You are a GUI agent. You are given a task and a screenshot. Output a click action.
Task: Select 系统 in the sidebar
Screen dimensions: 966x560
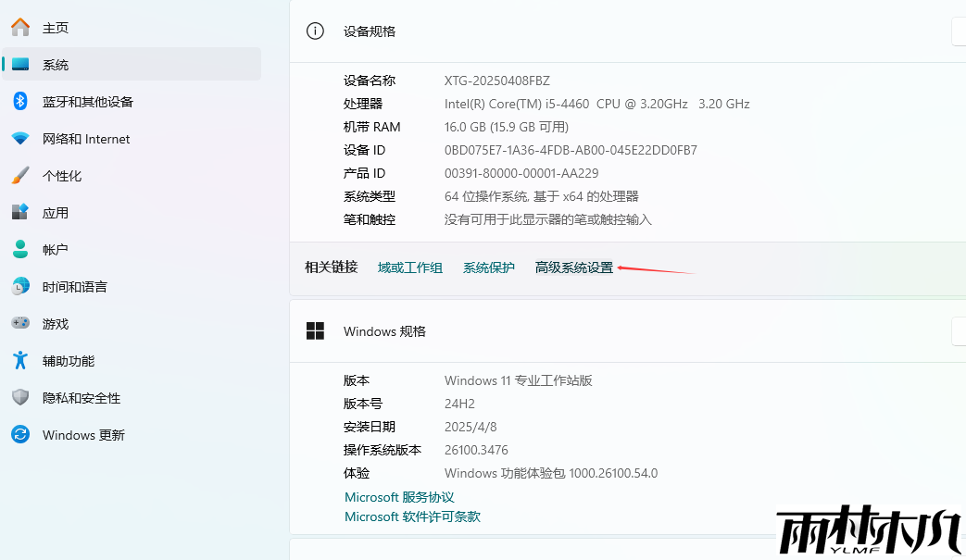click(x=56, y=64)
